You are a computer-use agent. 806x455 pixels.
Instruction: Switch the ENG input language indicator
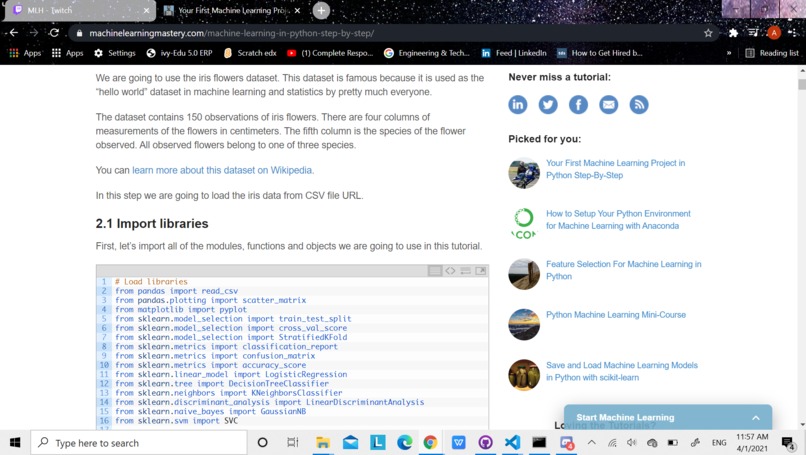point(719,443)
